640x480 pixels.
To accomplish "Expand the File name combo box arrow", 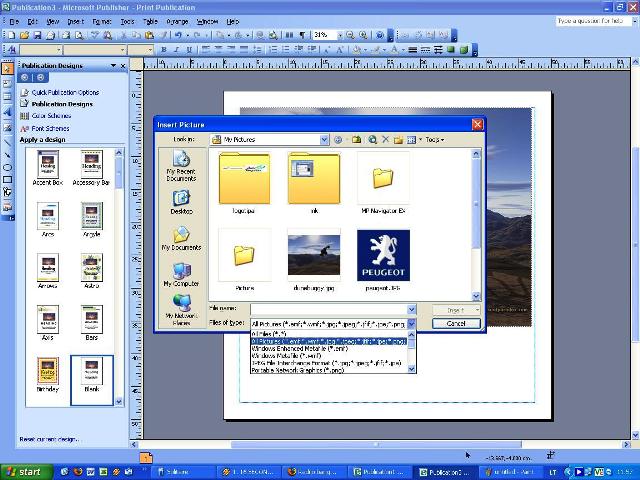I will coord(411,311).
